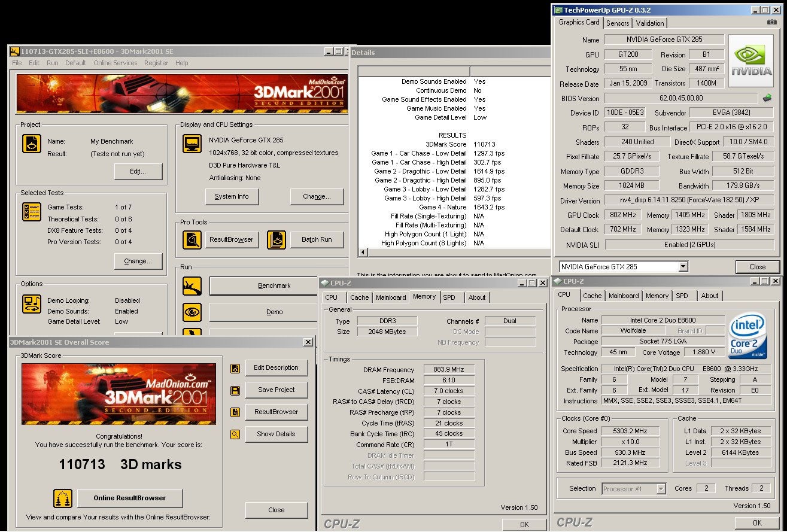This screenshot has width=787, height=532.
Task: Click the Online ResultBrowser button
Action: pyautogui.click(x=130, y=498)
